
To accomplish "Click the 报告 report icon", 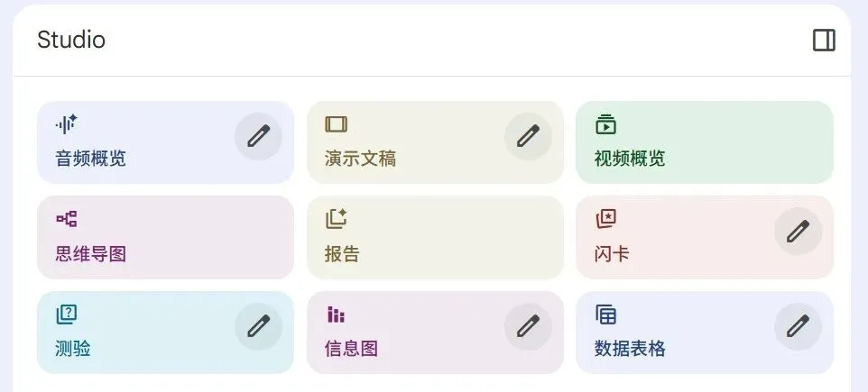I will click(x=336, y=219).
